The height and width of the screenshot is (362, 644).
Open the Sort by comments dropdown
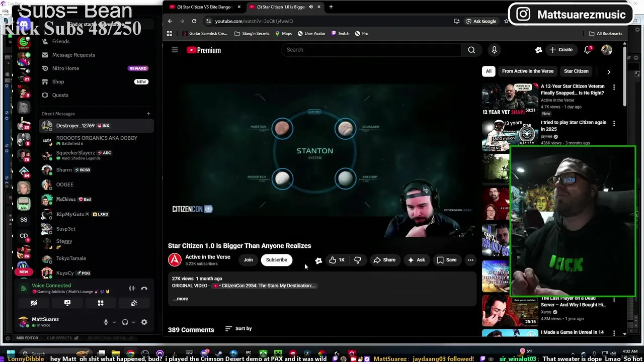pos(238,329)
